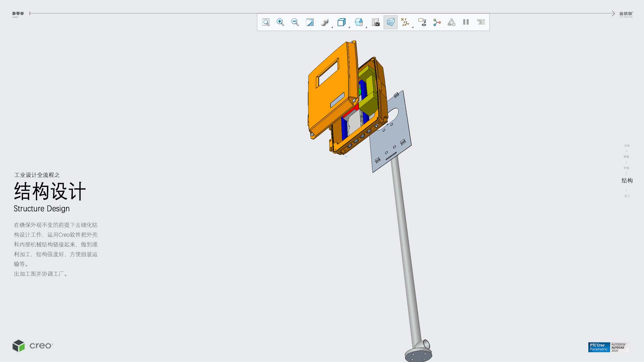Select the 结构 navigation item
The height and width of the screenshot is (362, 644).
(x=627, y=181)
